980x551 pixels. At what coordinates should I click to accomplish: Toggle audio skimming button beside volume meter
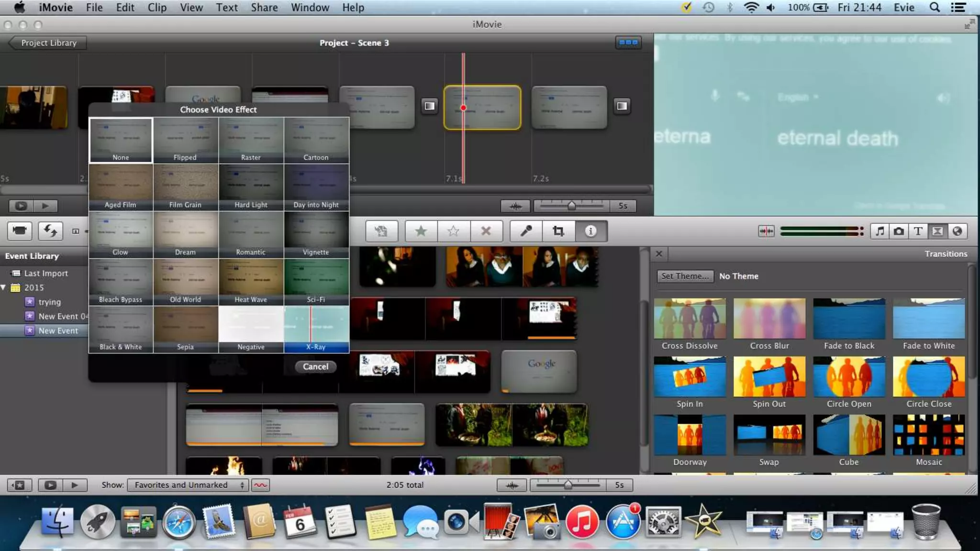766,231
